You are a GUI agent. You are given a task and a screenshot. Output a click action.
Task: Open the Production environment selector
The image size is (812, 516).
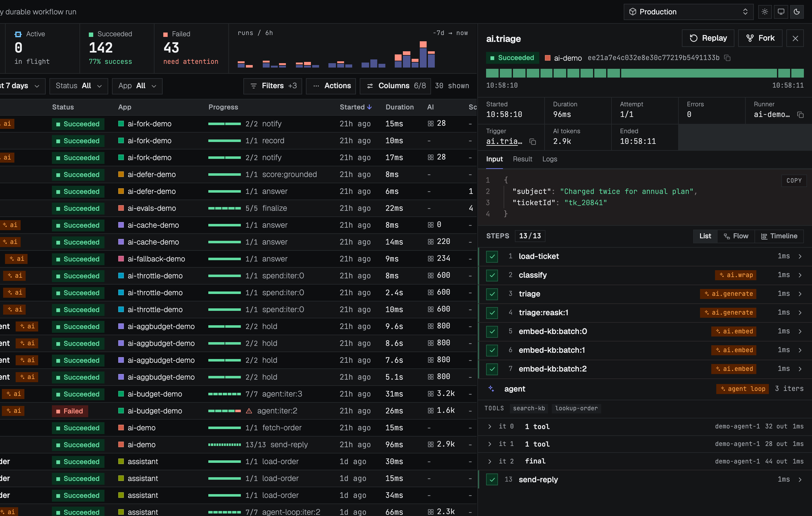(x=688, y=12)
